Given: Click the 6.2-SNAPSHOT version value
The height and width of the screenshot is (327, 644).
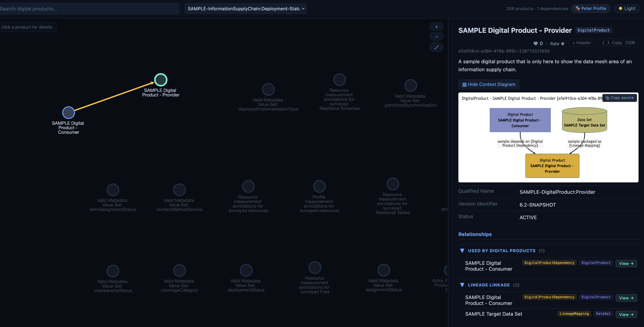Looking at the screenshot, I should click(x=538, y=205).
